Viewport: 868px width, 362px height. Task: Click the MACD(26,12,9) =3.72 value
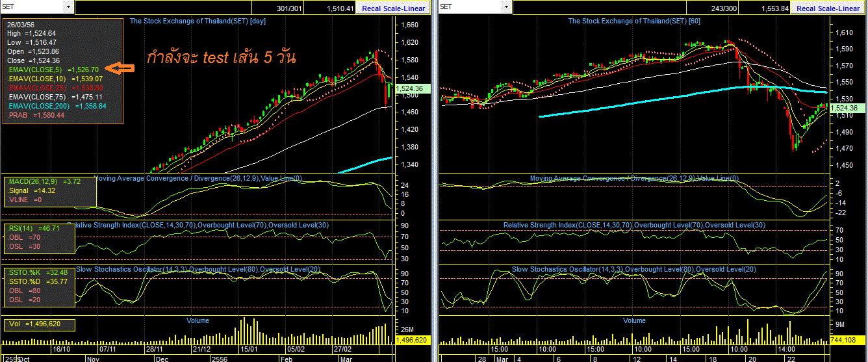(44, 181)
